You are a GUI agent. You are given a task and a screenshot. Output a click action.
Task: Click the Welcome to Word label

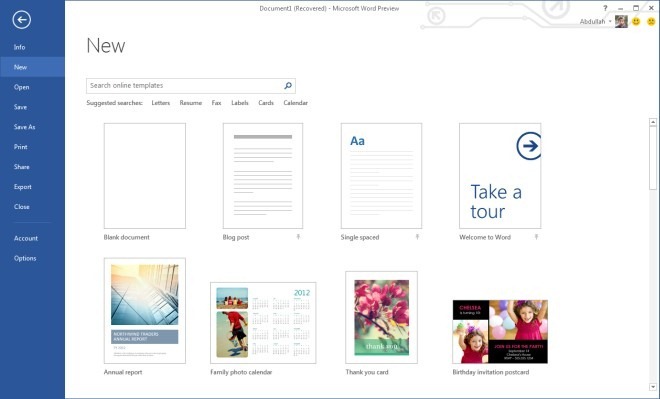(485, 237)
